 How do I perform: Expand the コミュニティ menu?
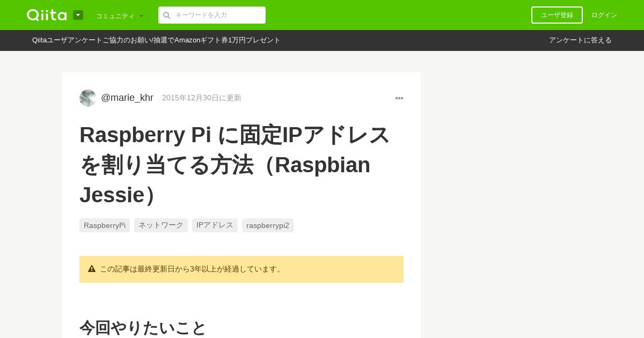click(120, 16)
